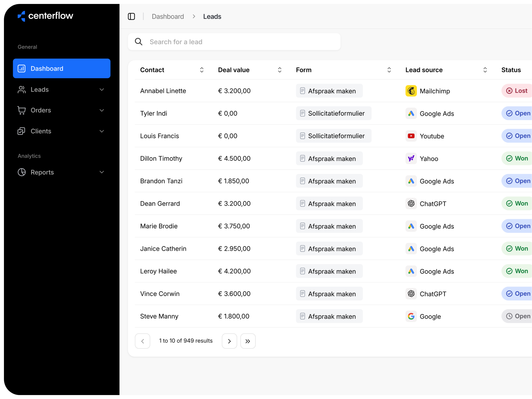
Task: Click the Lost status badge
Action: pos(517,91)
